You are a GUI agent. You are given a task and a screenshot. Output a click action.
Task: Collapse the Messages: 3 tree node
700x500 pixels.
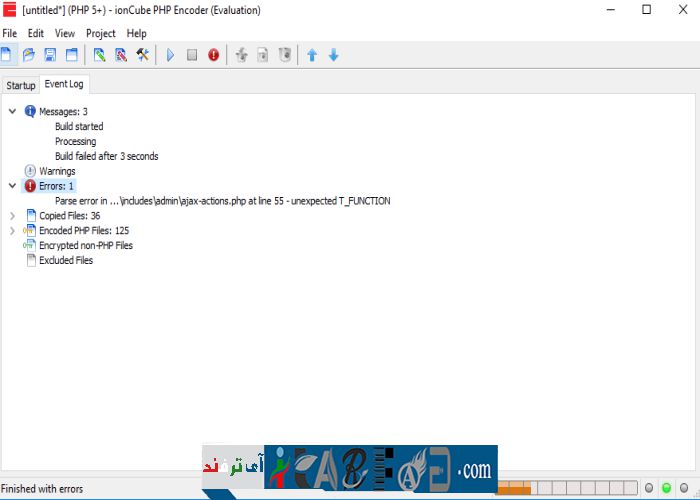tap(12, 111)
